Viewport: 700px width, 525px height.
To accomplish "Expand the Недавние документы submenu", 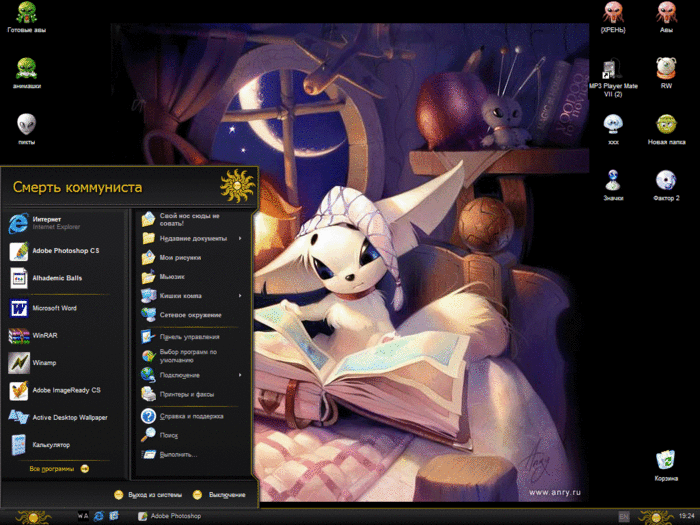I will point(193,238).
